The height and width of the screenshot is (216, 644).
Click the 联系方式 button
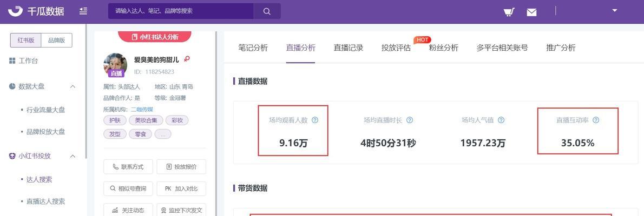[x=128, y=167]
